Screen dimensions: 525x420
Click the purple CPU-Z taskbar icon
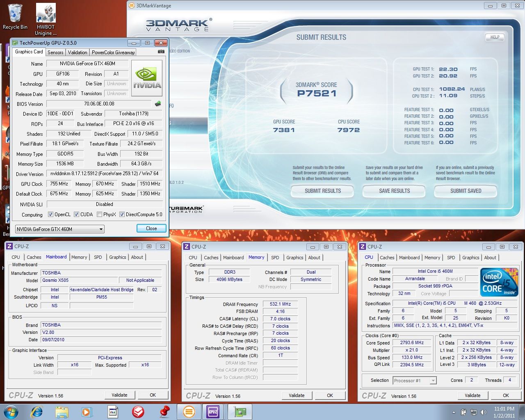click(x=213, y=412)
